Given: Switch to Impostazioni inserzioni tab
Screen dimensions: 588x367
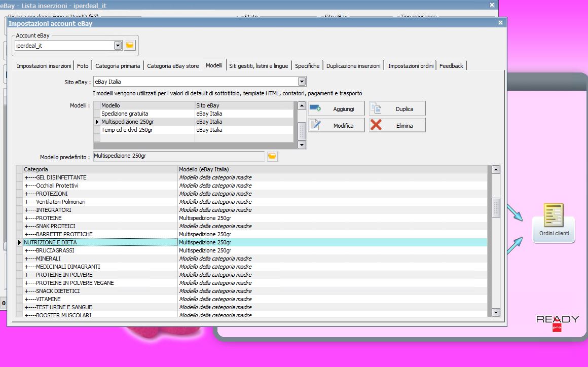Looking at the screenshot, I should 44,65.
